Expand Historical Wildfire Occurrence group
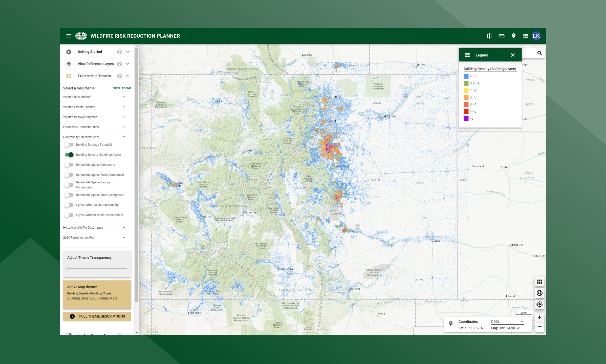This screenshot has width=606, height=364. tap(124, 227)
